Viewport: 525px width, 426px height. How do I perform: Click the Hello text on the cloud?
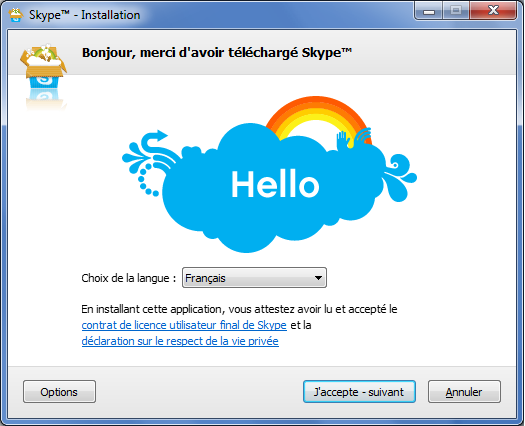tap(275, 184)
